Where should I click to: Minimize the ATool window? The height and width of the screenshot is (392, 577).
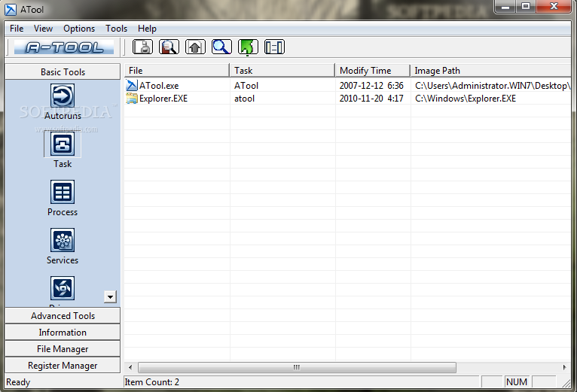tap(505, 6)
